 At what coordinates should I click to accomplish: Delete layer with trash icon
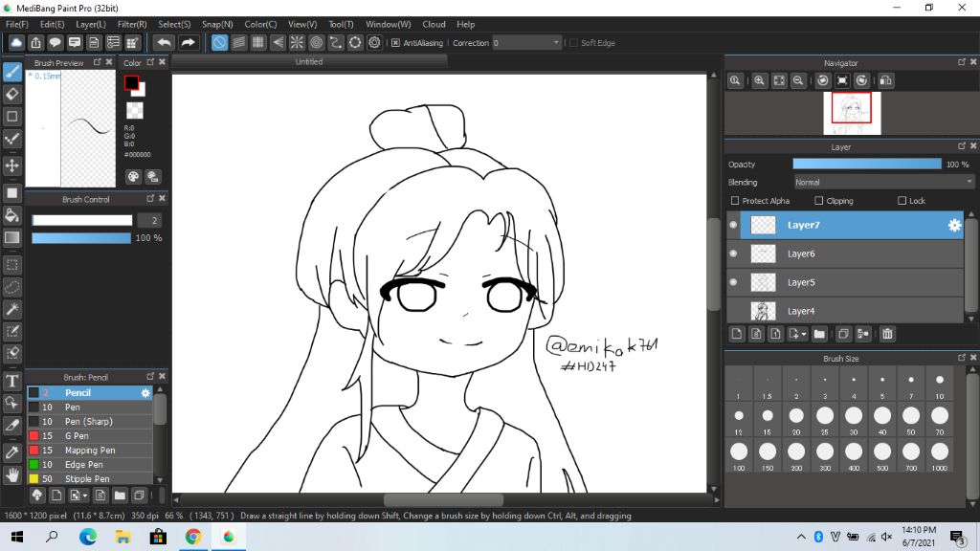coord(887,334)
